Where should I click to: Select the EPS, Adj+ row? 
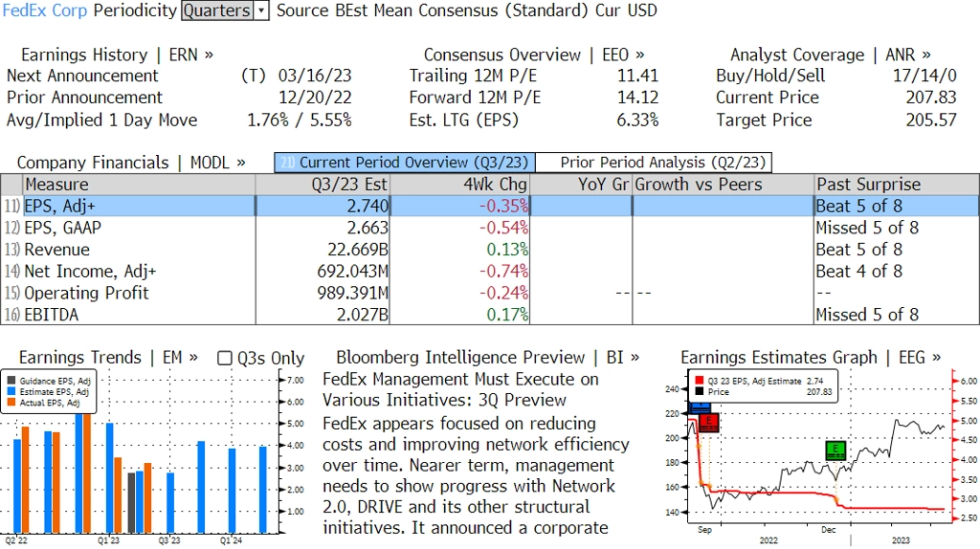(490, 206)
